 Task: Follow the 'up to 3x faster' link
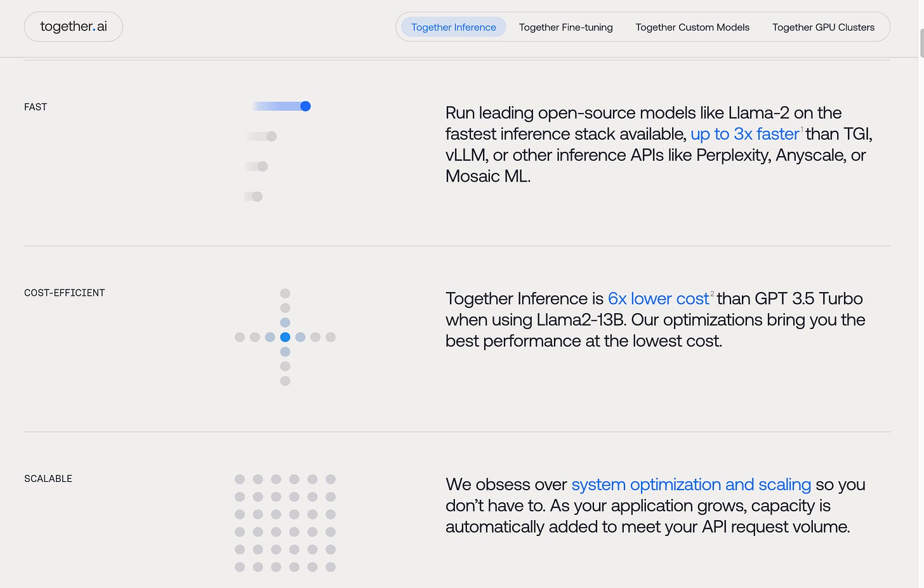click(744, 134)
